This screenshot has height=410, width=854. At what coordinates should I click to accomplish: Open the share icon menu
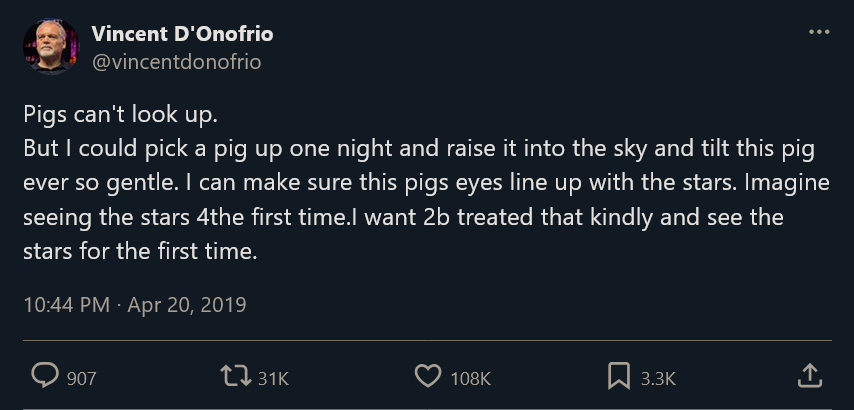click(x=810, y=376)
